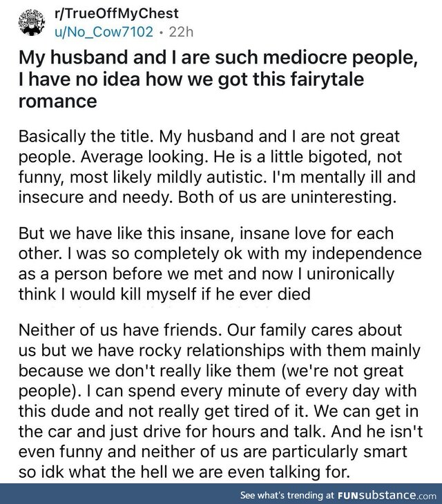Image resolution: width=442 pixels, height=504 pixels.
Task: Click 'See what's trending at' banner text
Action: pos(288,494)
